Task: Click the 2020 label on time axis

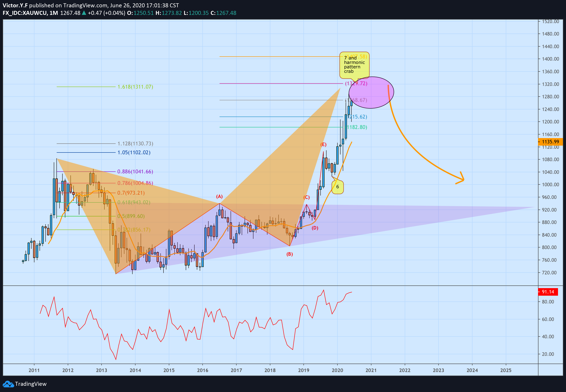Action: point(337,370)
